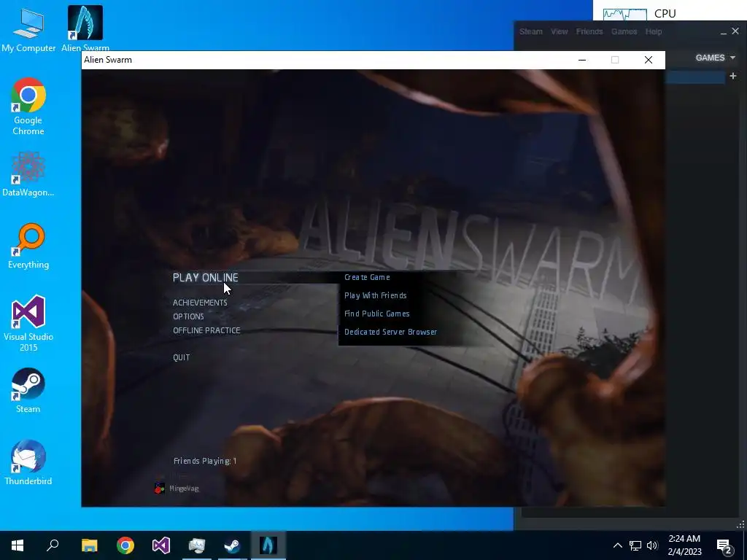This screenshot has width=747, height=560.
Task: Select the DataWagon desktop shortcut
Action: (28, 174)
